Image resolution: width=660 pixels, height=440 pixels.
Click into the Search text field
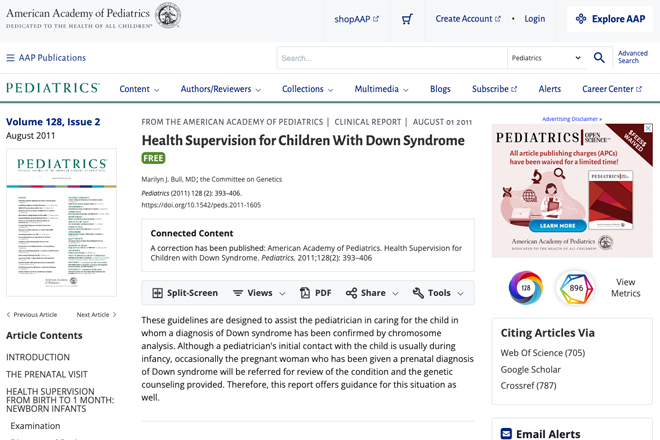tap(392, 58)
